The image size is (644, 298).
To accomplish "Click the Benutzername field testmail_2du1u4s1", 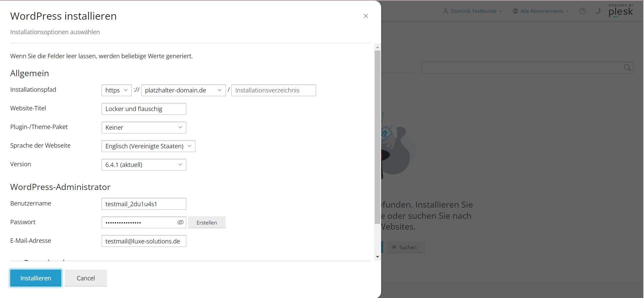I will click(x=144, y=204).
